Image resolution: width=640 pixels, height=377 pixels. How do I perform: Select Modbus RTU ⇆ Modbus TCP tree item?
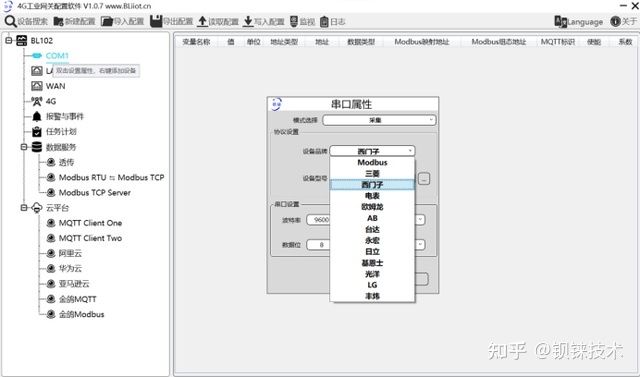(x=111, y=177)
